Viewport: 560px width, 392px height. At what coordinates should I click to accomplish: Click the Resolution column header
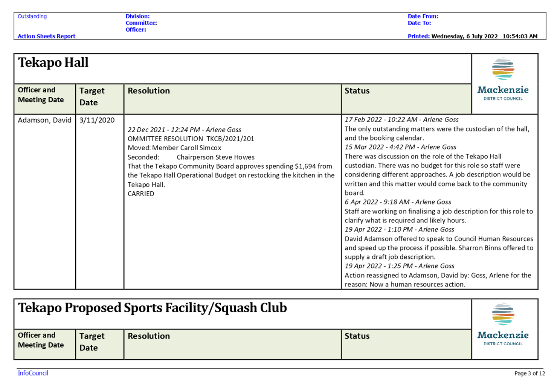[x=149, y=91]
